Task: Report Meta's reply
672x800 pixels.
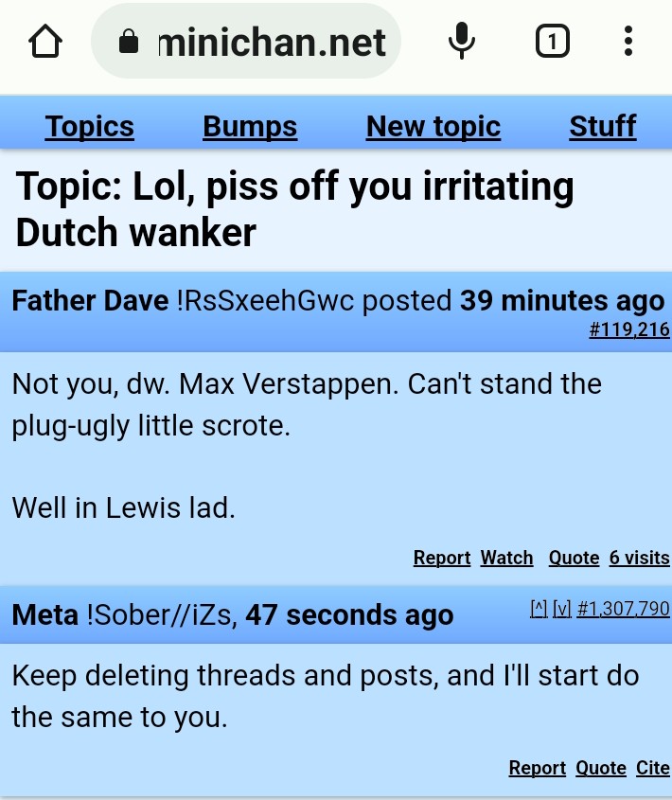Action: click(x=538, y=768)
